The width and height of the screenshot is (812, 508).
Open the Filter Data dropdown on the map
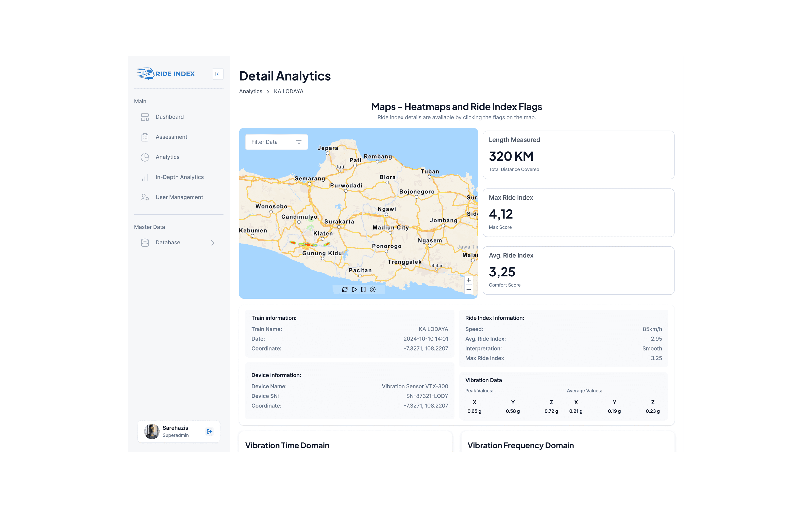[x=277, y=142]
